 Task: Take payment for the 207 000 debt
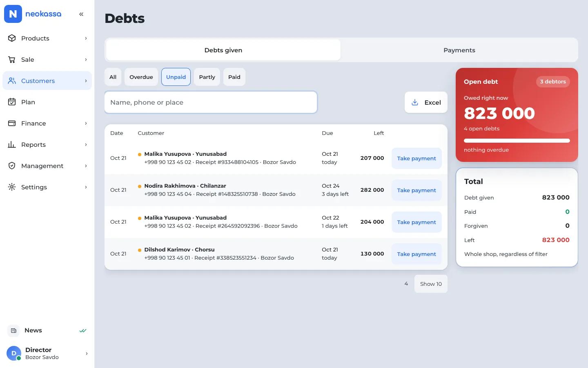coord(416,158)
